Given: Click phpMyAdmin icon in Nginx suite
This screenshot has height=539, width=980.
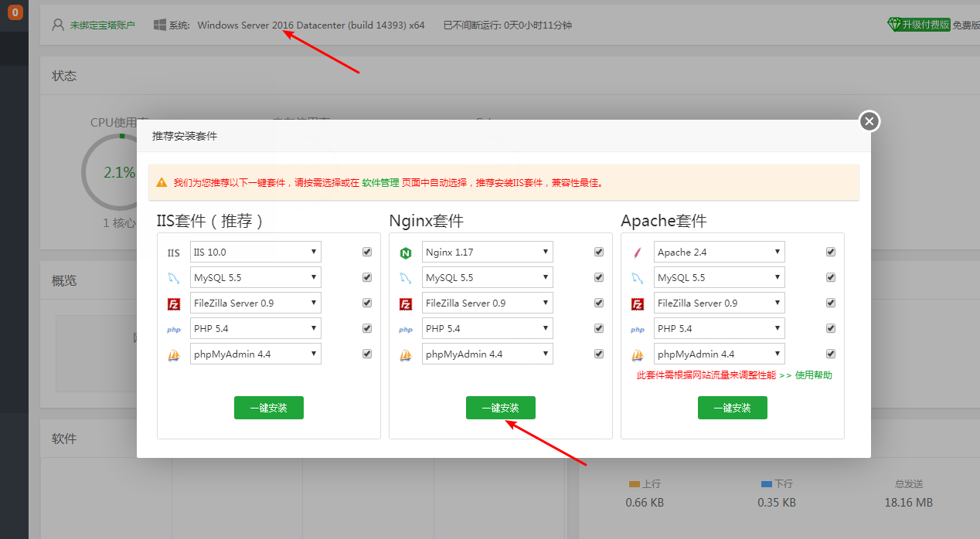Looking at the screenshot, I should point(406,355).
